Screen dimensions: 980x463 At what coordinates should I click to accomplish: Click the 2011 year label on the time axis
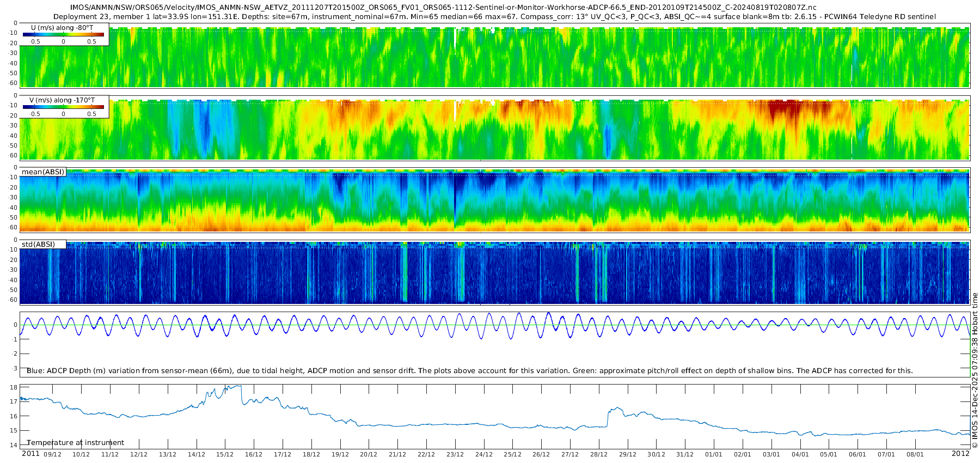30,453
